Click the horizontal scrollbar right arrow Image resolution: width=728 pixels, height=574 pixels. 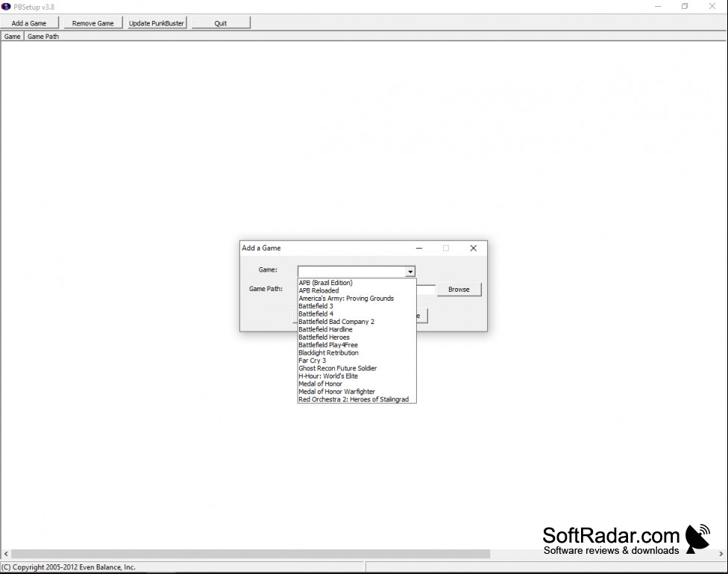point(721,554)
